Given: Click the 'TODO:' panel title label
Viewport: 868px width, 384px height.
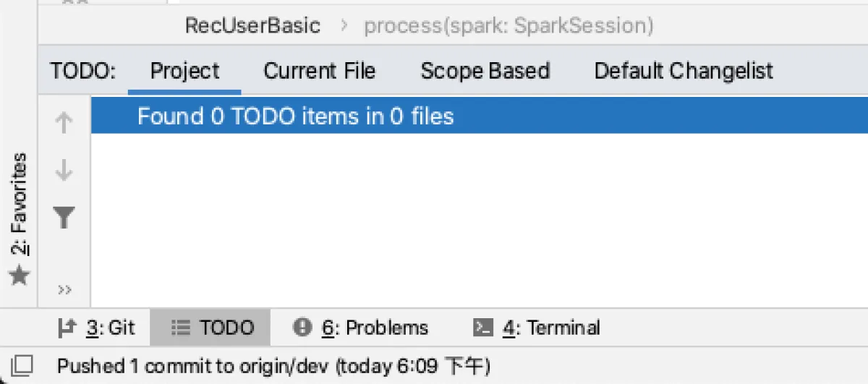Looking at the screenshot, I should [x=82, y=71].
